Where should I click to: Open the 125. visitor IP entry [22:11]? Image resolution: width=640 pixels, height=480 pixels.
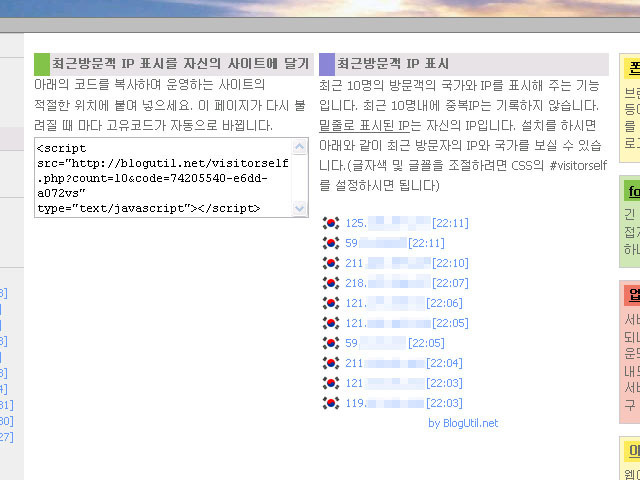point(407,223)
